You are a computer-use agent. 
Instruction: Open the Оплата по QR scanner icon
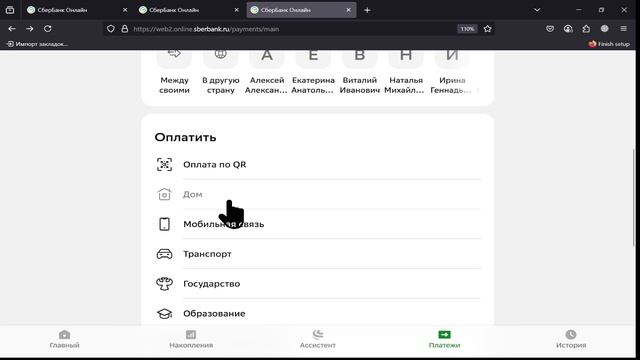click(164, 164)
